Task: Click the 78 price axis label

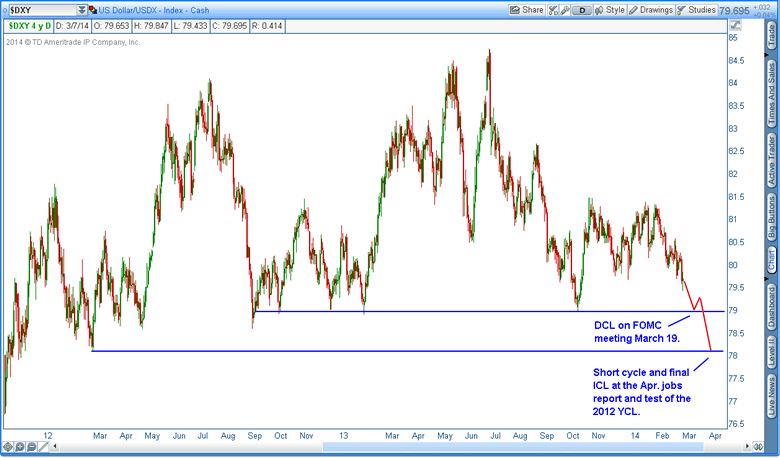Action: pyautogui.click(x=733, y=356)
